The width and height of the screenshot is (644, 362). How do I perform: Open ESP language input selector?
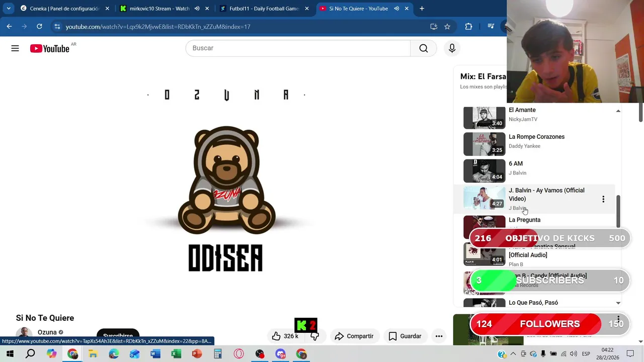[x=586, y=354]
